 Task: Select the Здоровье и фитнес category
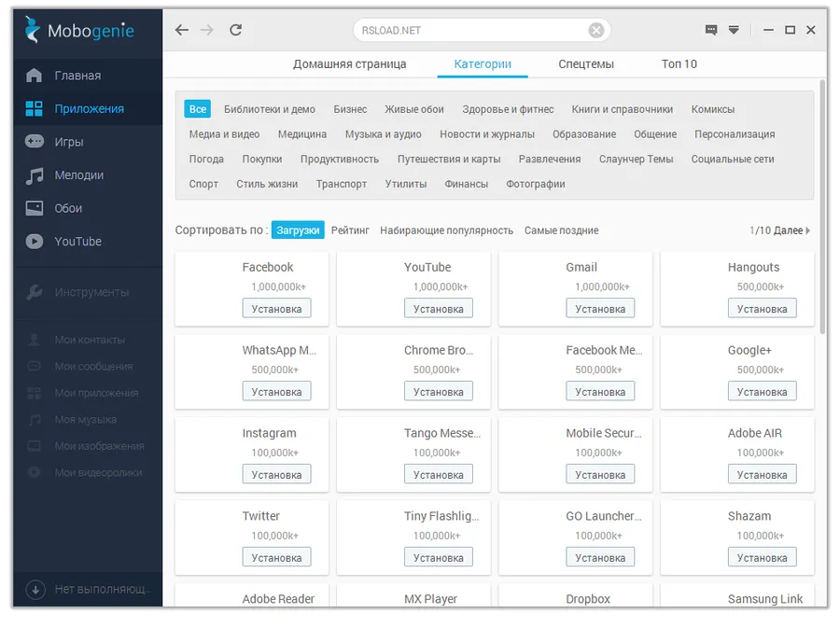pyautogui.click(x=508, y=109)
